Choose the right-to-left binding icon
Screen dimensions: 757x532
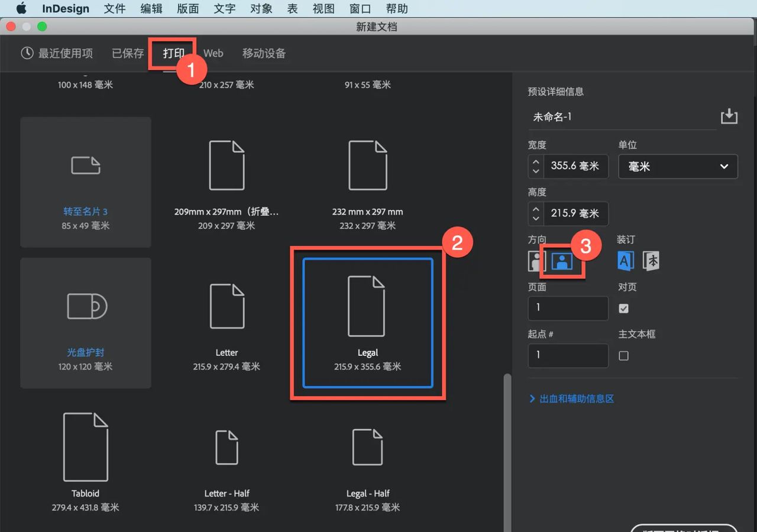[651, 260]
